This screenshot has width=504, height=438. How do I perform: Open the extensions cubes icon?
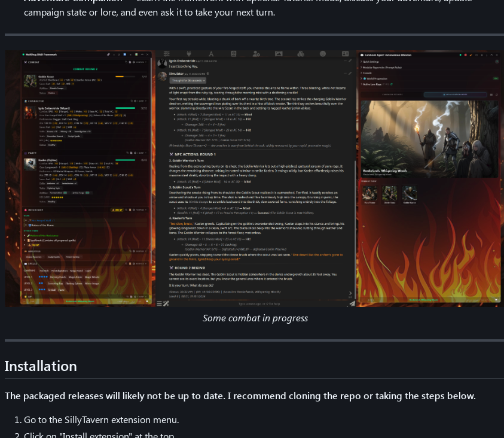[301, 54]
